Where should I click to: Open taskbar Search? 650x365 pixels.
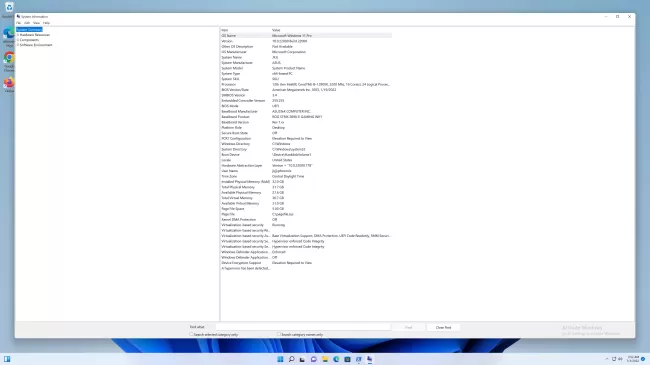pos(291,359)
